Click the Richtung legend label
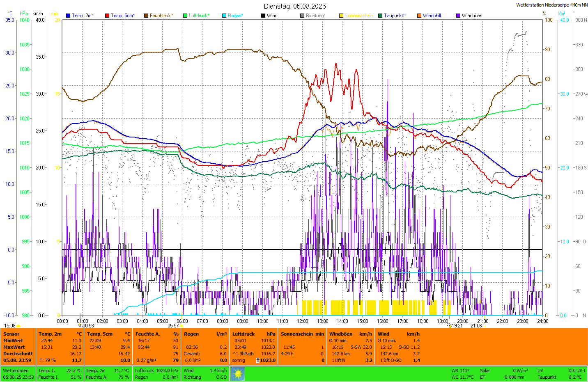 click(315, 16)
